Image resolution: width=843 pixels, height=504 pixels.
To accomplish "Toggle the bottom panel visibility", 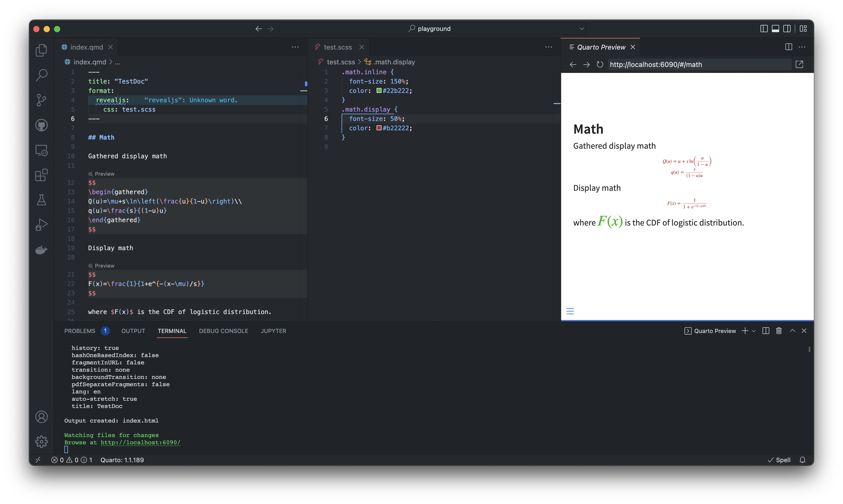I will coord(775,29).
